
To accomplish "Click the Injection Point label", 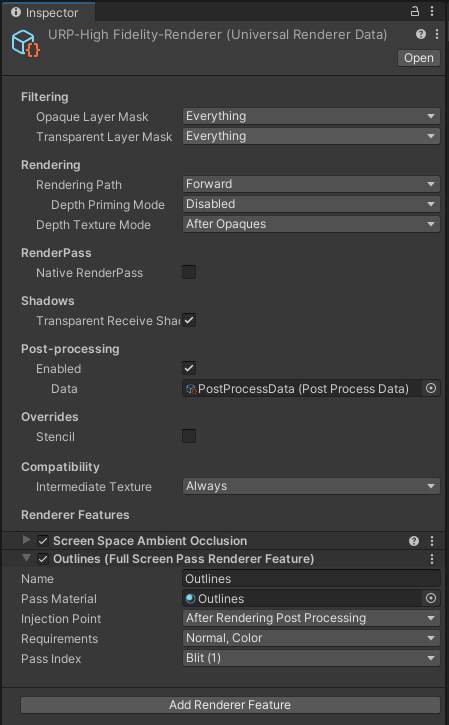I will (x=61, y=619).
